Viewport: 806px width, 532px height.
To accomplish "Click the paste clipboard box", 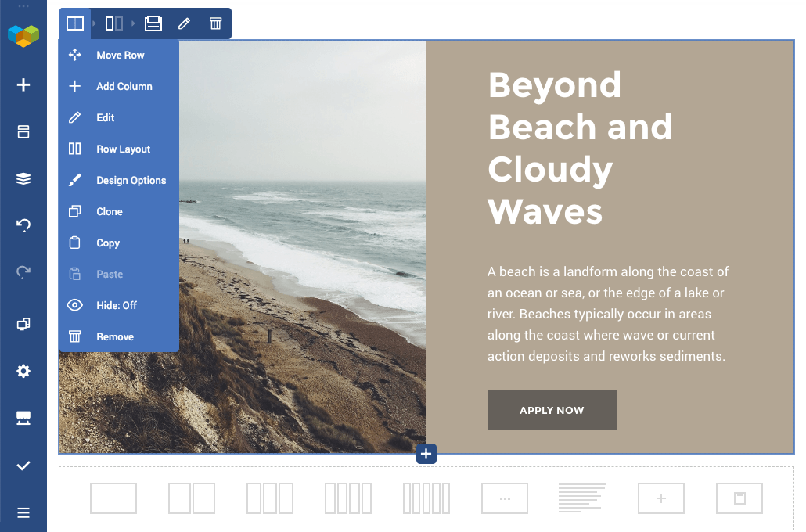I will pyautogui.click(x=739, y=498).
